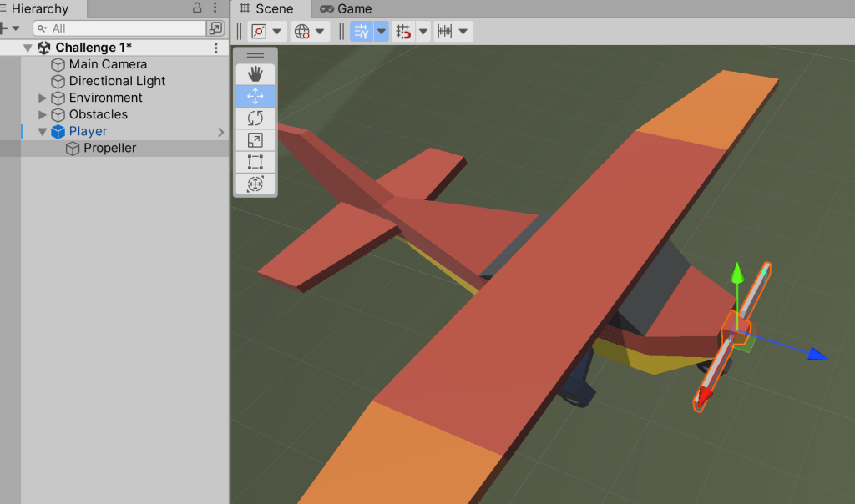Select the Scale tool

pyautogui.click(x=255, y=140)
